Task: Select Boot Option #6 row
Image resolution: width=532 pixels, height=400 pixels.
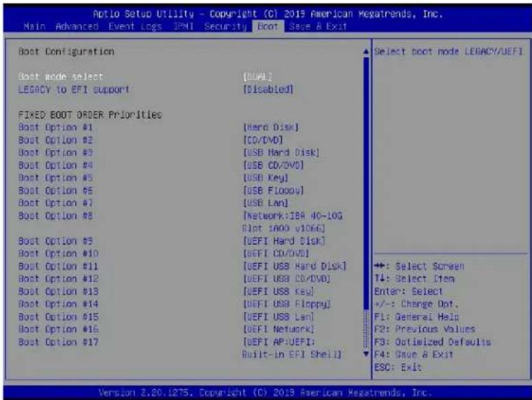Action: point(56,190)
